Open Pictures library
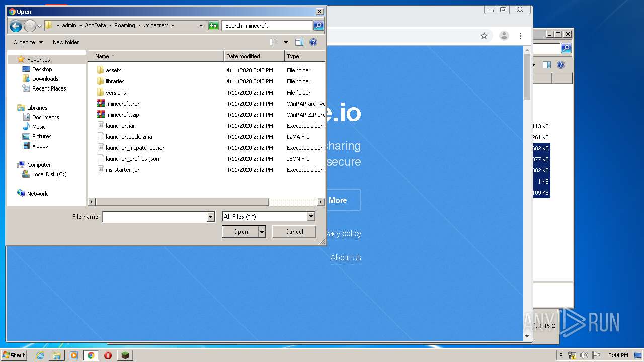 42,136
